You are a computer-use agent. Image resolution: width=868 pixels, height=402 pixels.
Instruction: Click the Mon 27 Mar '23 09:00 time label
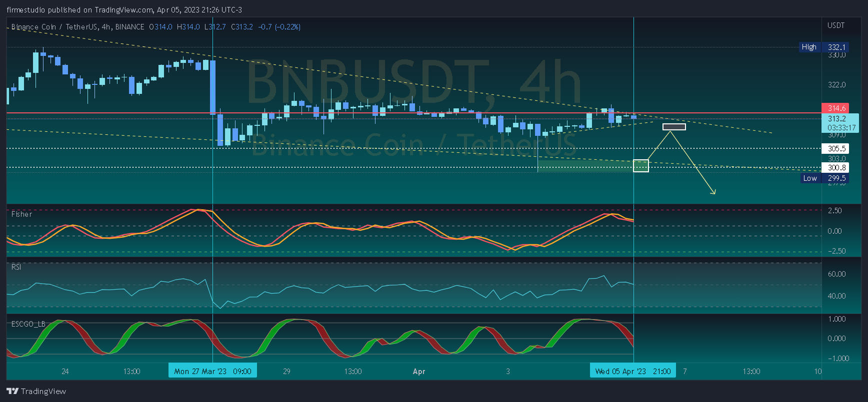pyautogui.click(x=212, y=371)
